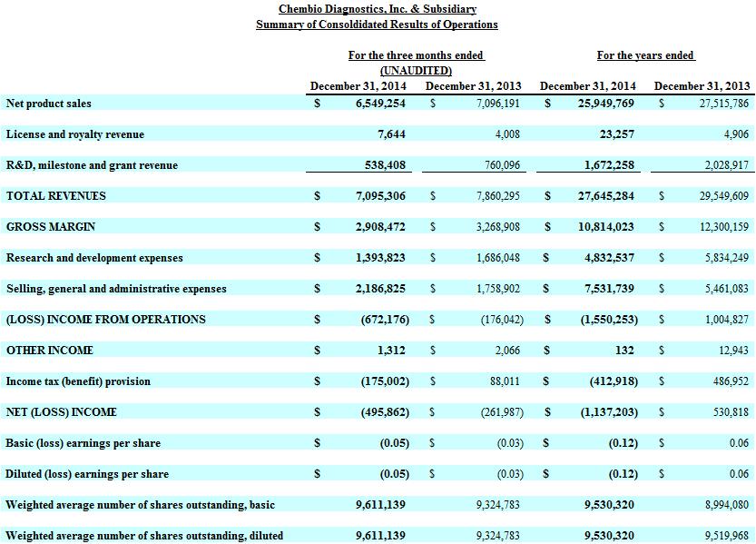The height and width of the screenshot is (544, 756).
Task: Click the value (1,137,203)
Action: point(609,411)
